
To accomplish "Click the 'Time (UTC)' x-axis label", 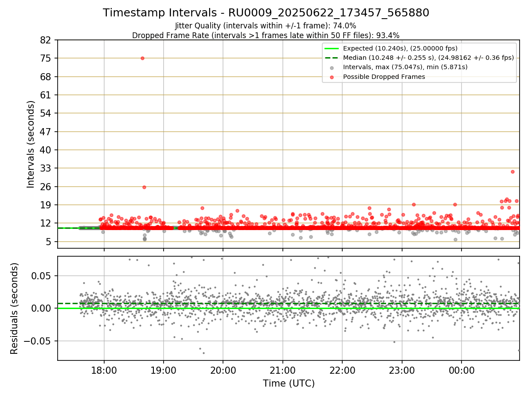I will 289,383.
